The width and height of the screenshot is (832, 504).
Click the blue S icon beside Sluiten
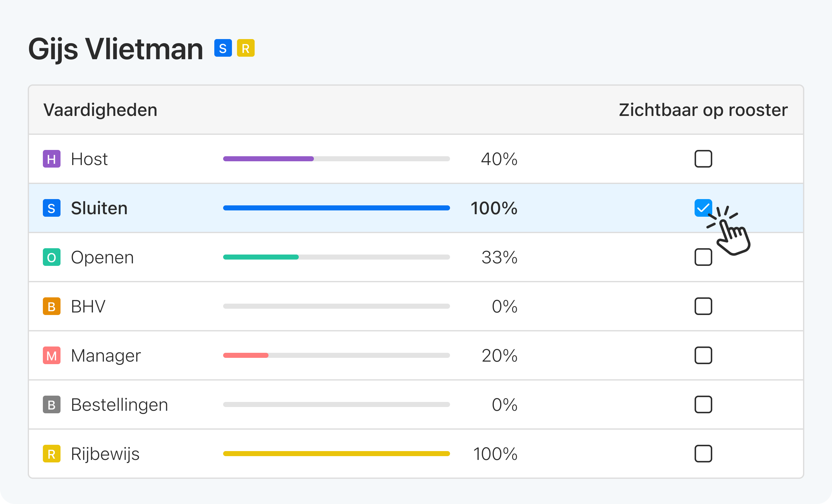pos(51,208)
